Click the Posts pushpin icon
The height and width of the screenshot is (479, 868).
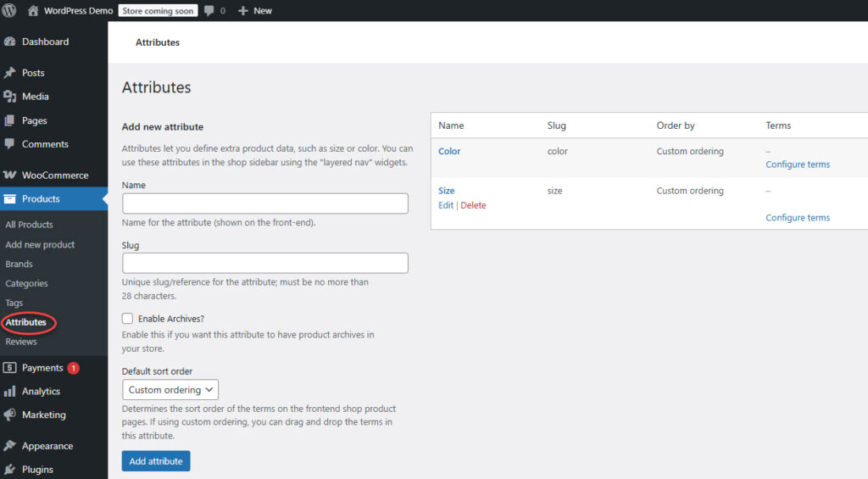pyautogui.click(x=9, y=73)
